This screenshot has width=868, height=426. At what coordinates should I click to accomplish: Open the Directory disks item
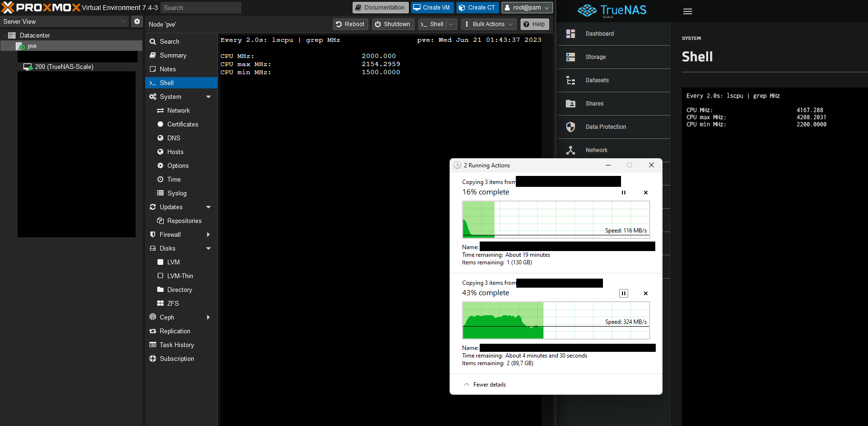coord(181,290)
